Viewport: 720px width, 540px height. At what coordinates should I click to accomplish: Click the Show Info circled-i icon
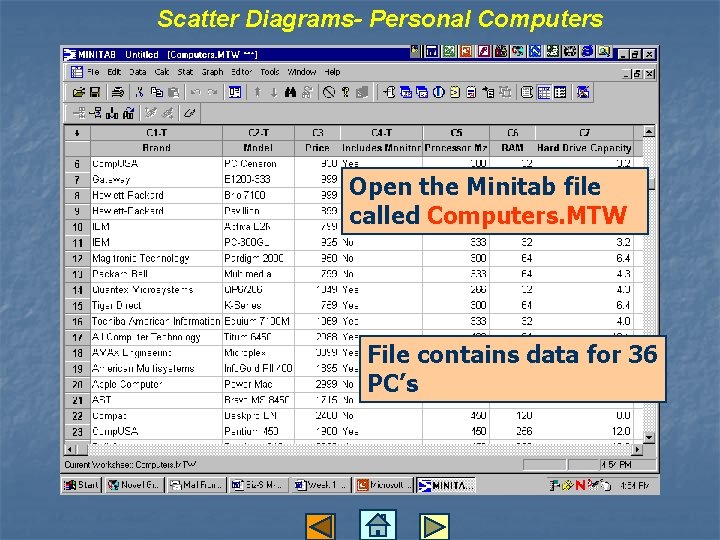439,93
